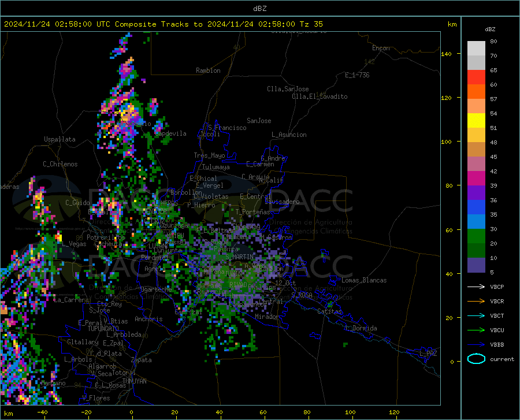Pick the light blue 30-35 dBZ swatch
This screenshot has height=420, width=520.
(x=476, y=222)
